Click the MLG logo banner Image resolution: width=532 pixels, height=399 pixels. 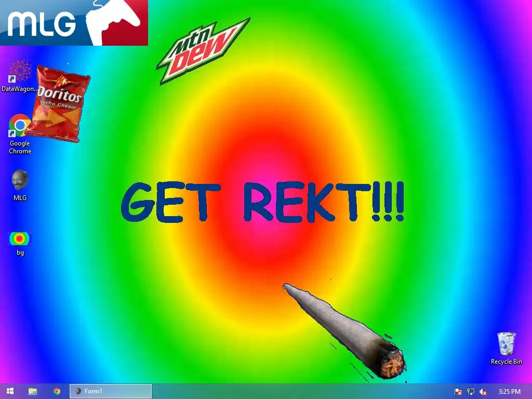(74, 23)
